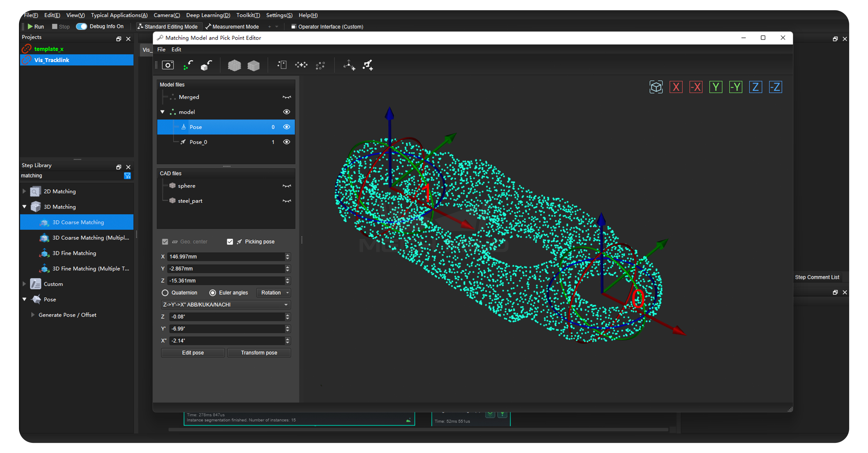Open the Euler angle convention dropdown
Screen dimensions: 868x453
[x=226, y=305]
